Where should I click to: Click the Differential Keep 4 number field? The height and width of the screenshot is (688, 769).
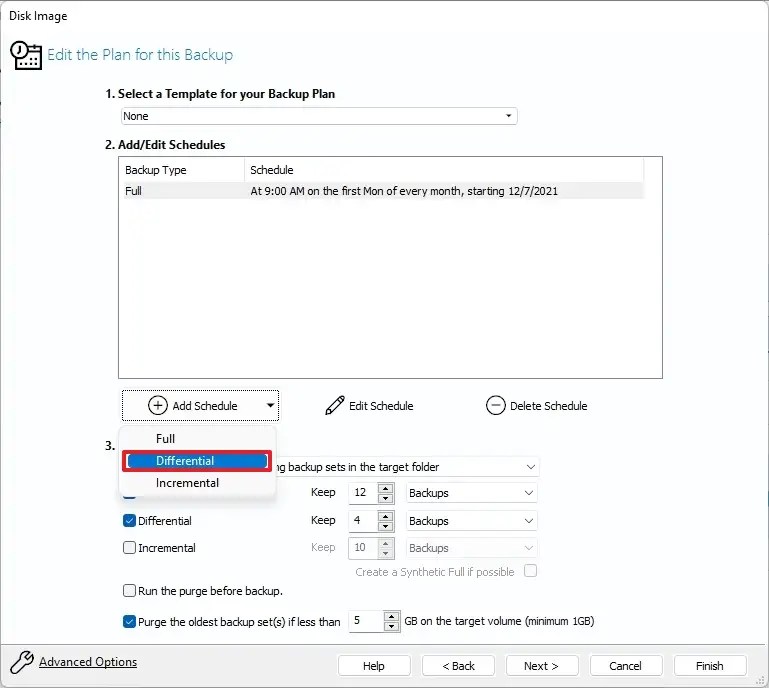[363, 521]
